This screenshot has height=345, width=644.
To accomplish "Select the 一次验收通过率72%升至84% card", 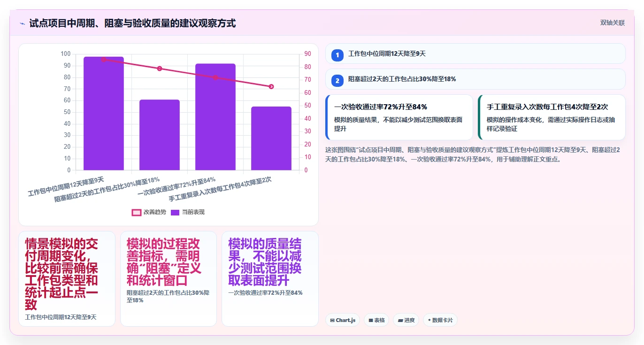I will pos(399,117).
